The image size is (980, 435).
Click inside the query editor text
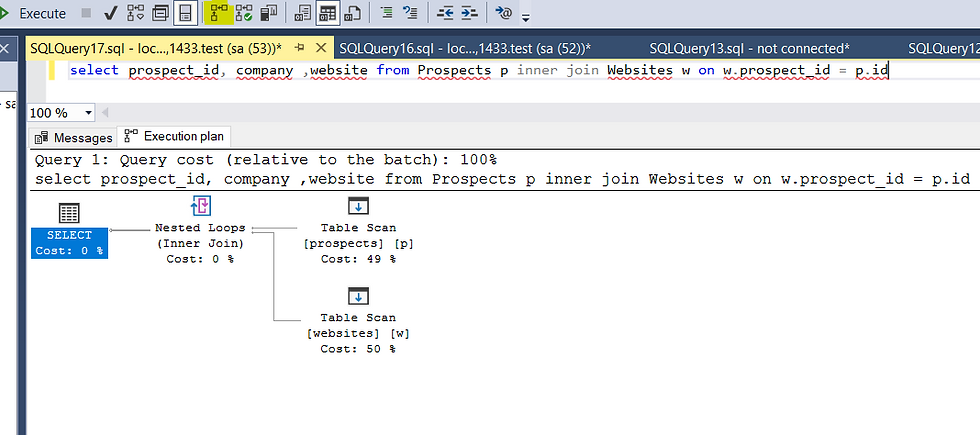[479, 70]
